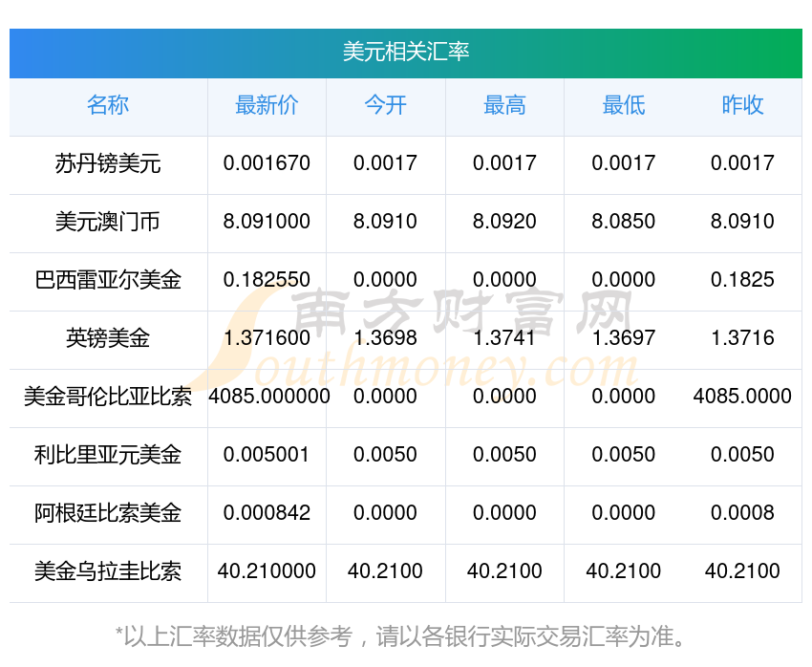The image size is (812, 667).
Task: Select latest price 0.001670
Action: [x=267, y=163]
